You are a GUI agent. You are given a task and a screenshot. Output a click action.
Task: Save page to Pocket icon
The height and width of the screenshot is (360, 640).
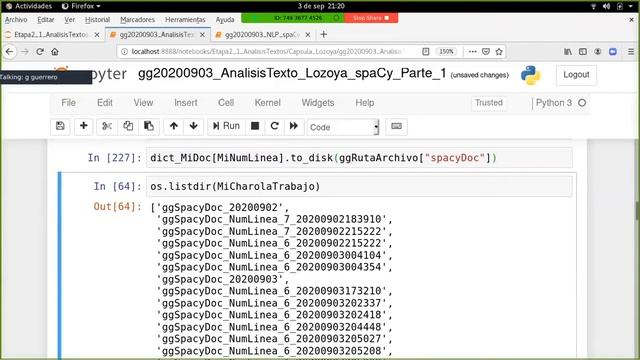[486, 51]
